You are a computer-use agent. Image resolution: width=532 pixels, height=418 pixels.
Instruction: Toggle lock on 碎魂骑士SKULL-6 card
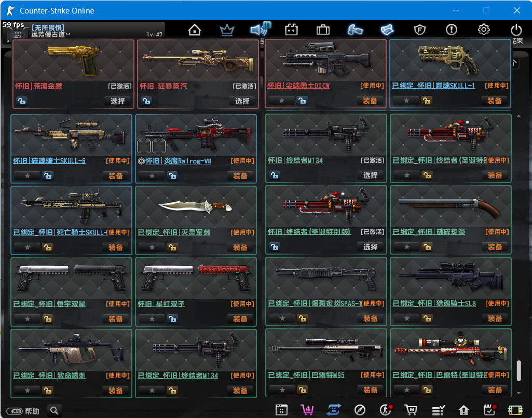(48, 176)
